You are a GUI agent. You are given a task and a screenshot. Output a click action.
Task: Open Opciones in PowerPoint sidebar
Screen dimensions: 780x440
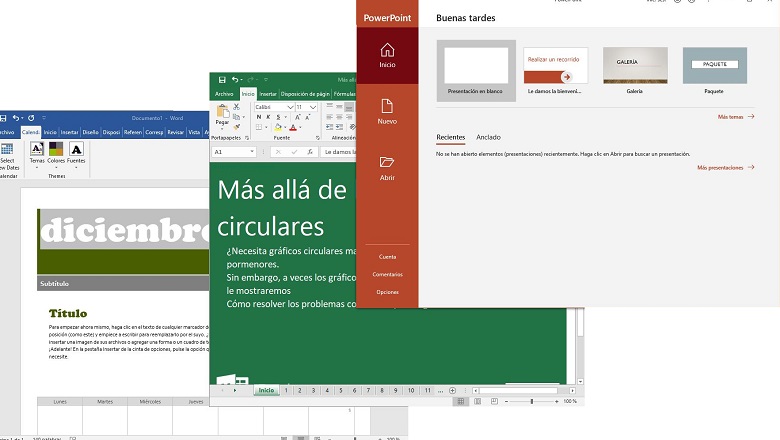pos(387,292)
